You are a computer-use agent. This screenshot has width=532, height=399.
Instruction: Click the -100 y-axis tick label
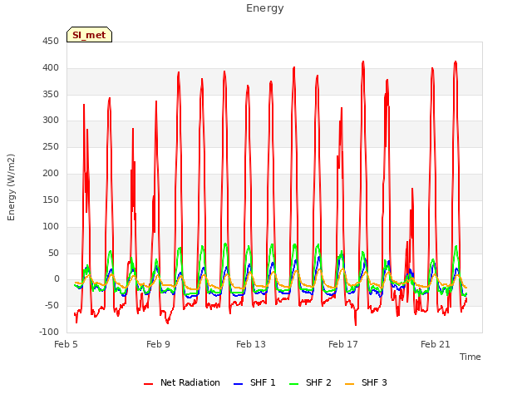pyautogui.click(x=49, y=332)
